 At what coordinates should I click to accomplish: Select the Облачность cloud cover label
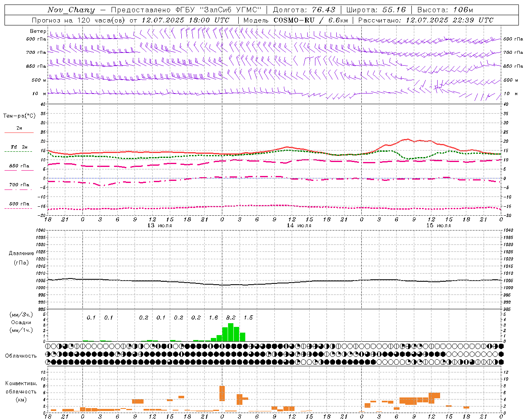[21, 356]
